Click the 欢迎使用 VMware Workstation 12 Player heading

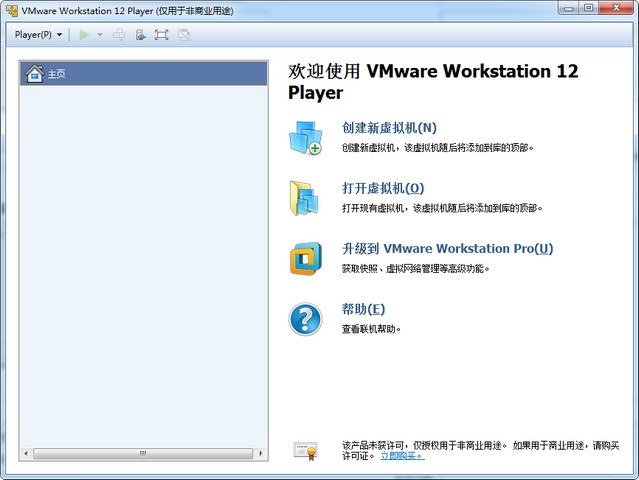(433, 81)
